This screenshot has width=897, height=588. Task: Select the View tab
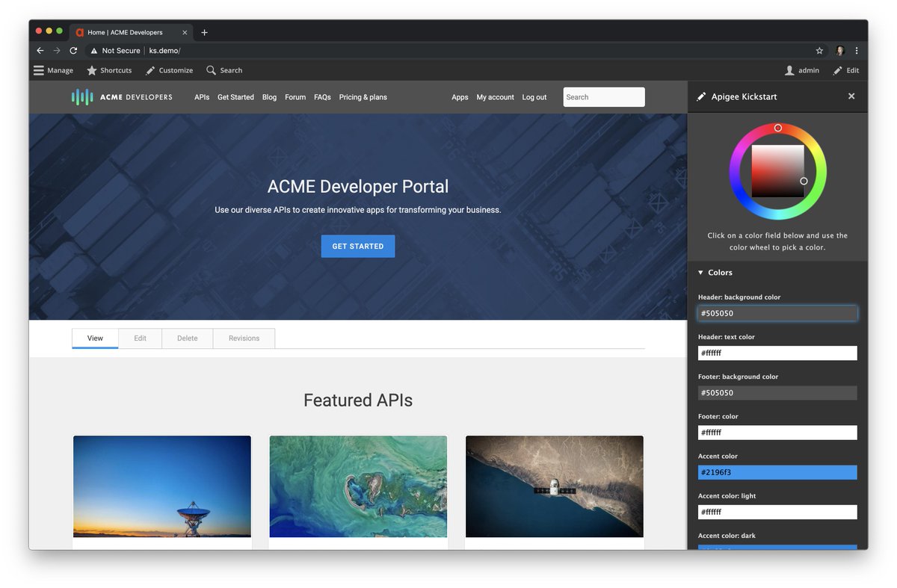coord(95,338)
